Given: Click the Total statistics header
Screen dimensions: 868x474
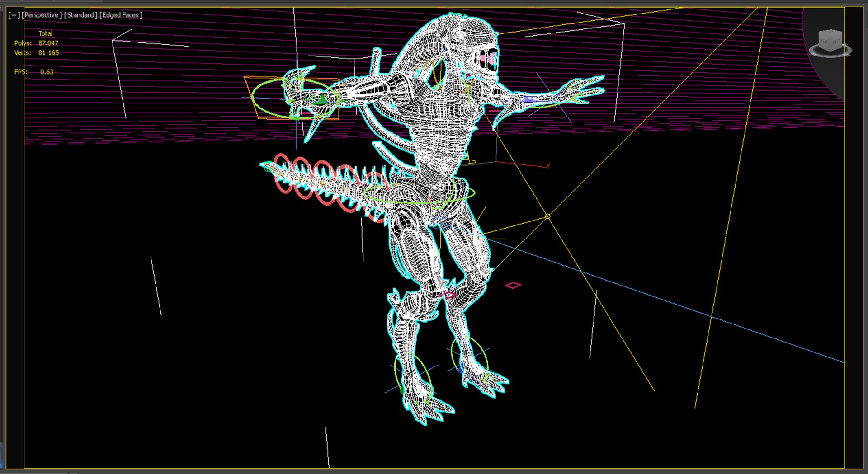Looking at the screenshot, I should click(x=45, y=33).
